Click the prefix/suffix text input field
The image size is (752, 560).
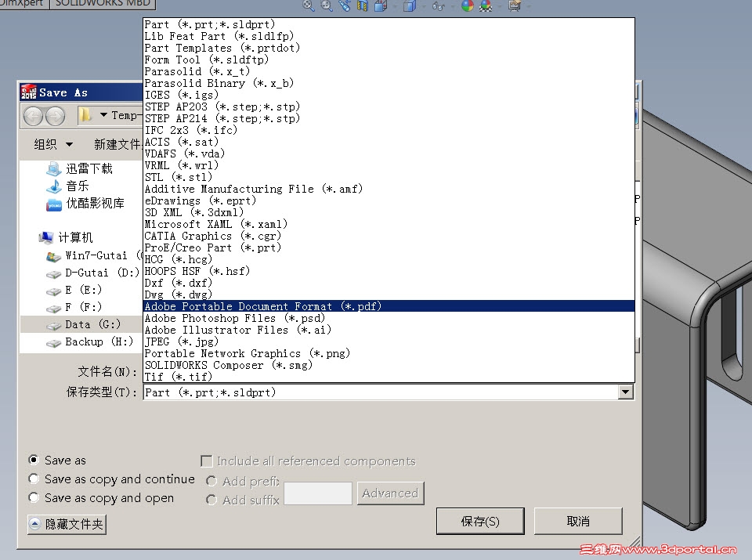tap(318, 493)
